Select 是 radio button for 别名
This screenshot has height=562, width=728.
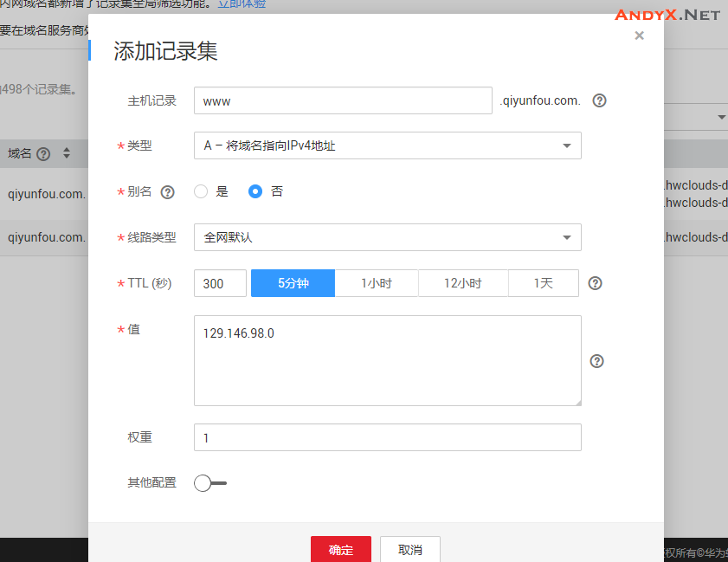coord(201,191)
